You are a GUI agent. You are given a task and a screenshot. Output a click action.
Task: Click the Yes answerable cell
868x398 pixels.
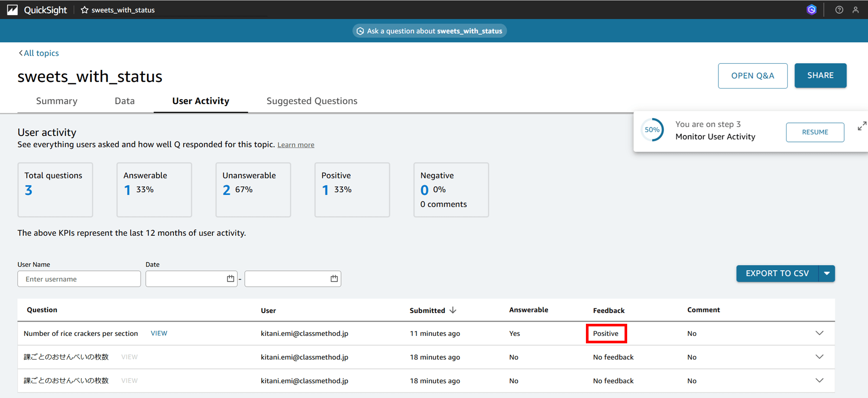[514, 333]
